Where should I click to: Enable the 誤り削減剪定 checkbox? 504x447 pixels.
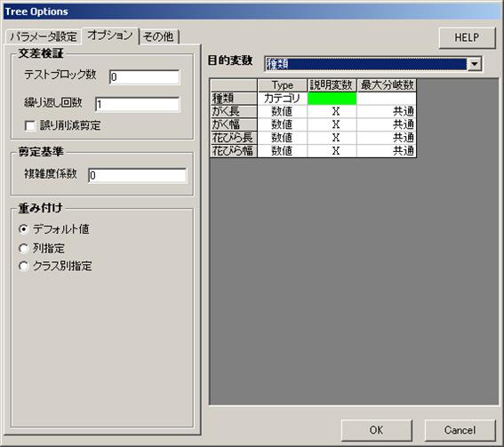pyautogui.click(x=30, y=125)
